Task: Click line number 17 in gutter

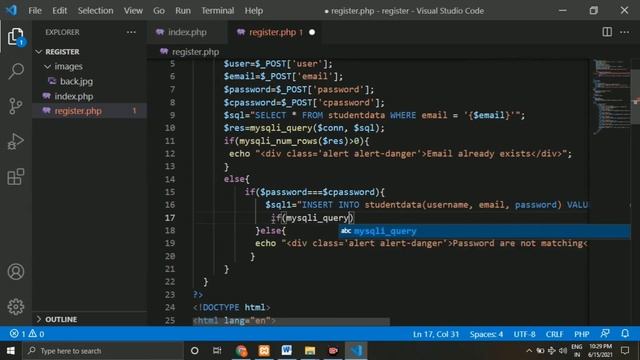Action: [x=170, y=218]
